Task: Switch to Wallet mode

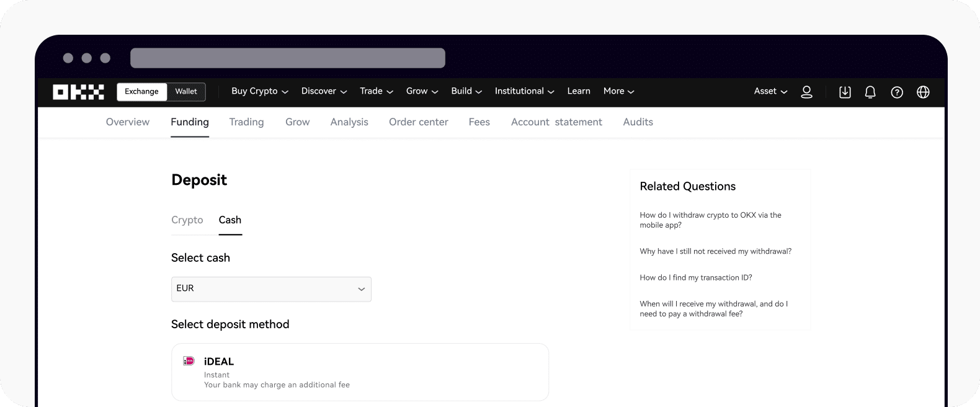Action: [x=186, y=91]
